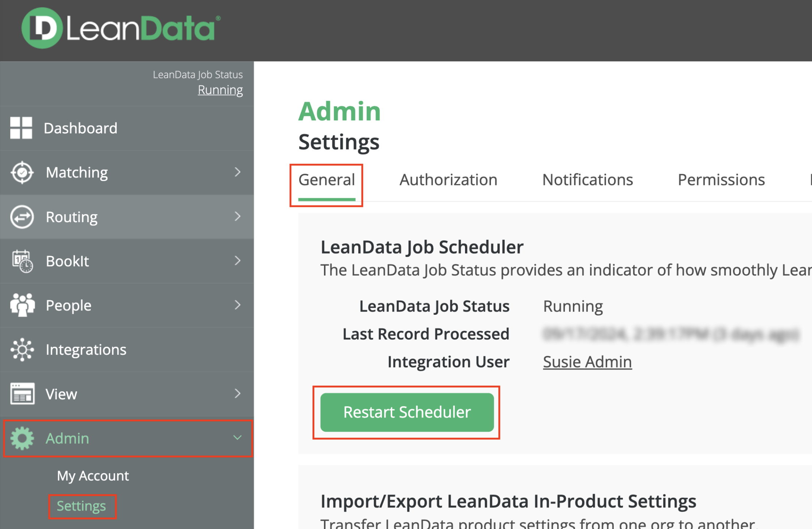812x529 pixels.
Task: Expand the View menu chevron
Action: 238,393
